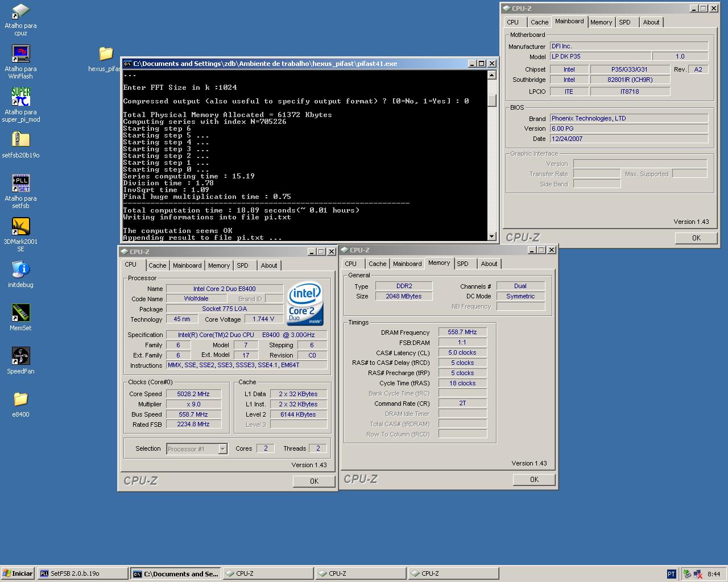Screen dimensions: 728x582
Task: Click the console window title bar icon
Action: tap(128, 64)
